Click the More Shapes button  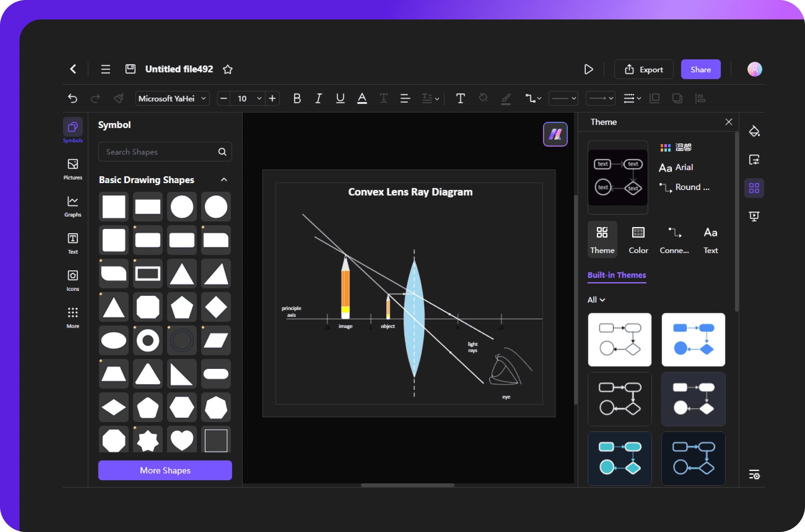(164, 470)
